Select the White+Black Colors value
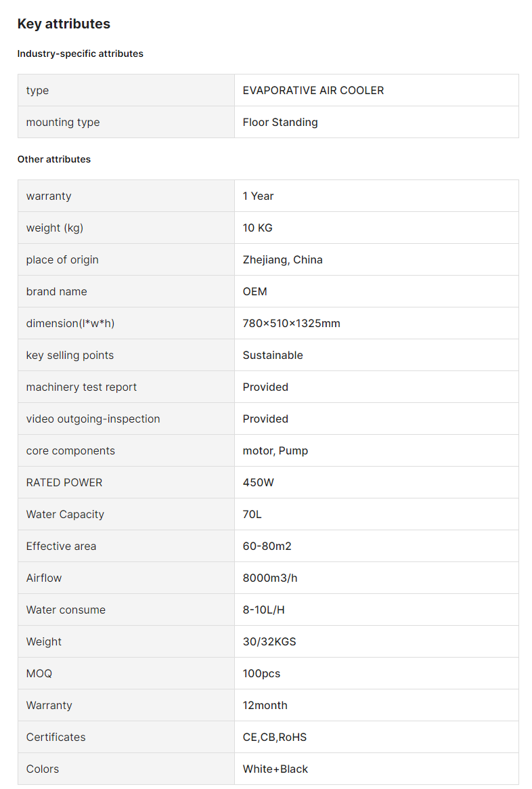Screen dimensions: 532x789 pos(275,769)
